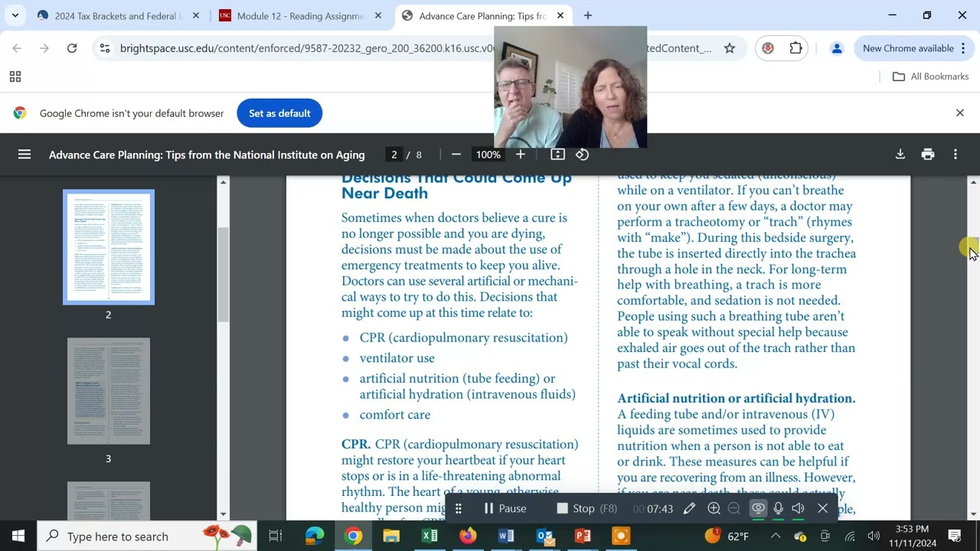Open PDF viewer more actions menu
Image resolution: width=980 pixels, height=551 pixels.
[955, 155]
